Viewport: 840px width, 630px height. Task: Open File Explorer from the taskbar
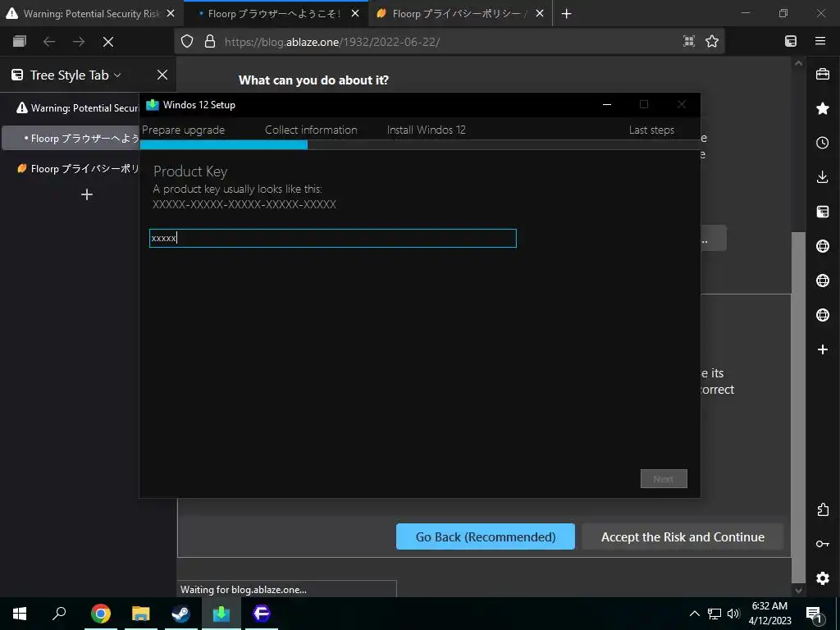141,614
